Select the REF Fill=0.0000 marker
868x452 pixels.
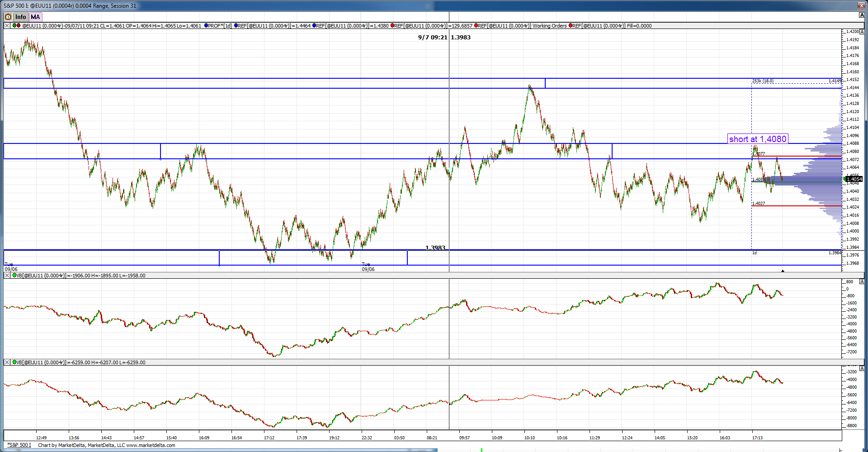click(x=571, y=26)
